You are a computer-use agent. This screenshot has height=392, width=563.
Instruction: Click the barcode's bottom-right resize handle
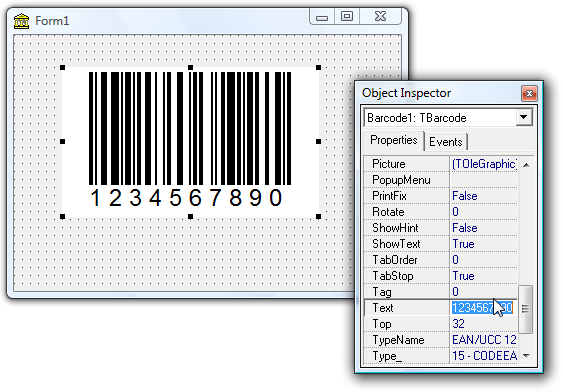[318, 216]
